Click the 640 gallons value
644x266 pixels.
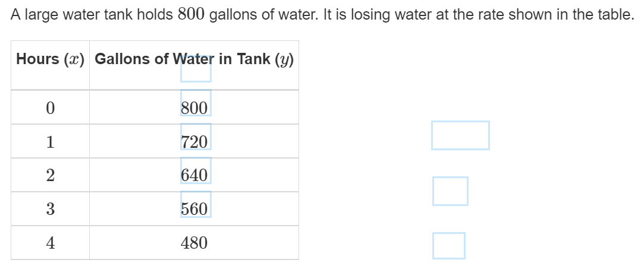(x=194, y=175)
